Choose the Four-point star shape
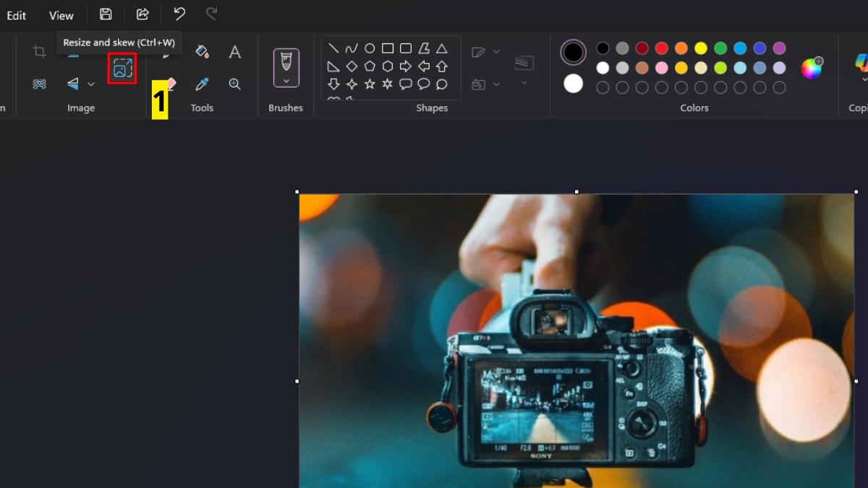 tap(352, 85)
